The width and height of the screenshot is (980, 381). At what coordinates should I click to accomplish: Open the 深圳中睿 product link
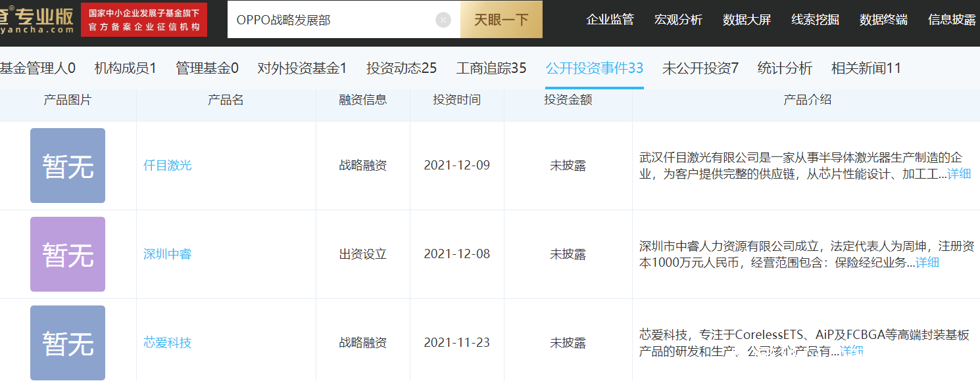click(x=168, y=254)
